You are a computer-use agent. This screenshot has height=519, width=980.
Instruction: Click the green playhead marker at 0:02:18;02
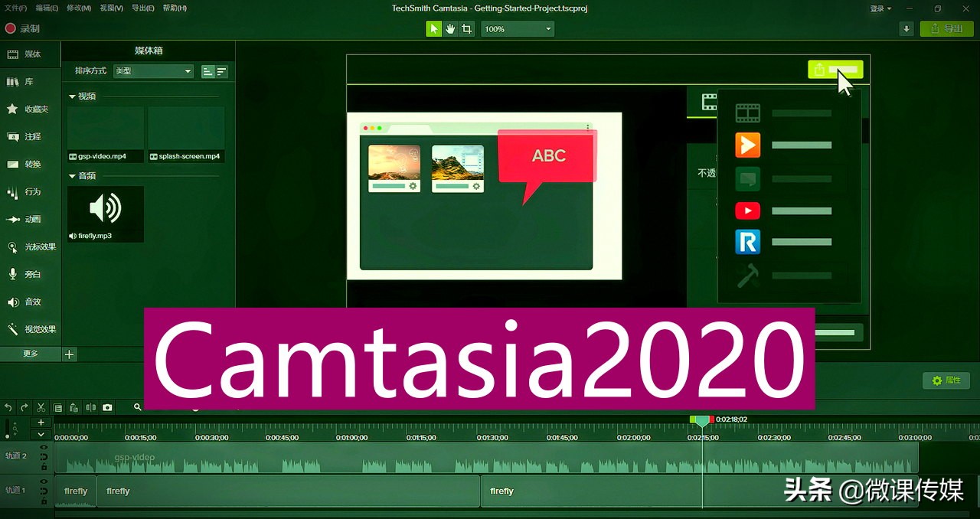click(702, 421)
